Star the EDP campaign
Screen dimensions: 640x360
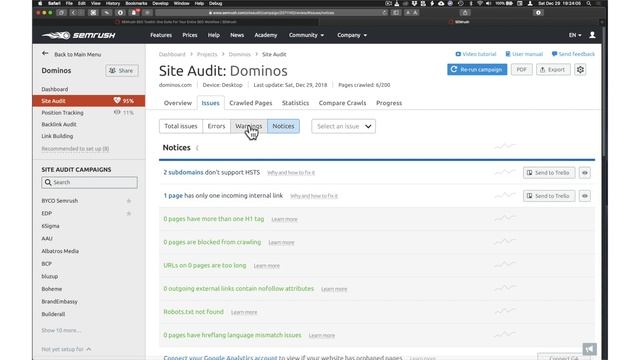tap(129, 213)
